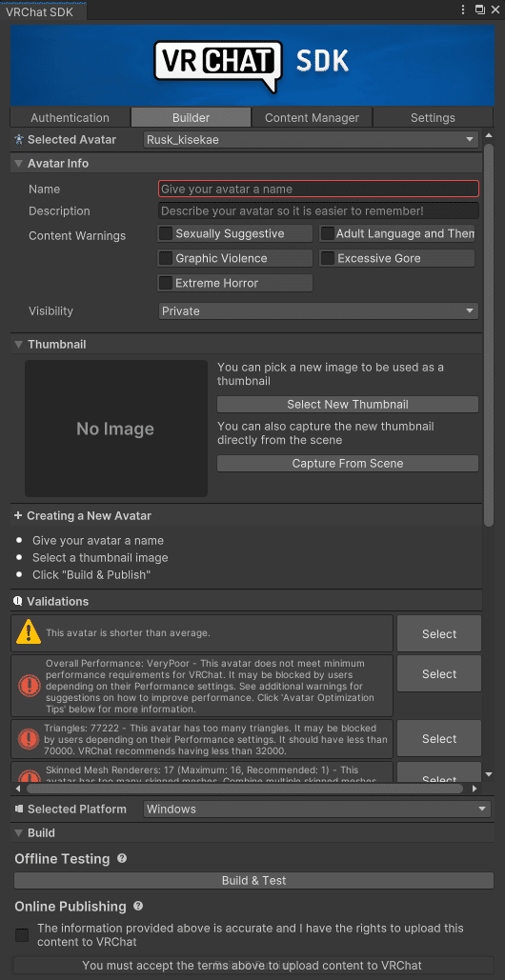This screenshot has height=980, width=505.
Task: Switch to the Authentication tab
Action: [x=70, y=117]
